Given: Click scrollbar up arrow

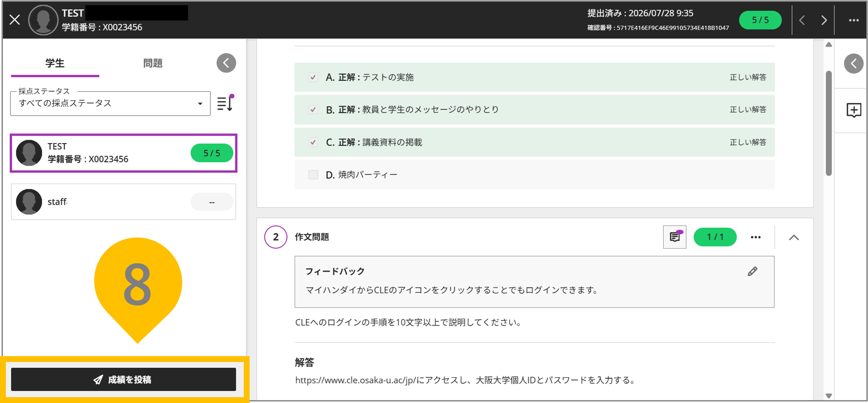Looking at the screenshot, I should 829,45.
